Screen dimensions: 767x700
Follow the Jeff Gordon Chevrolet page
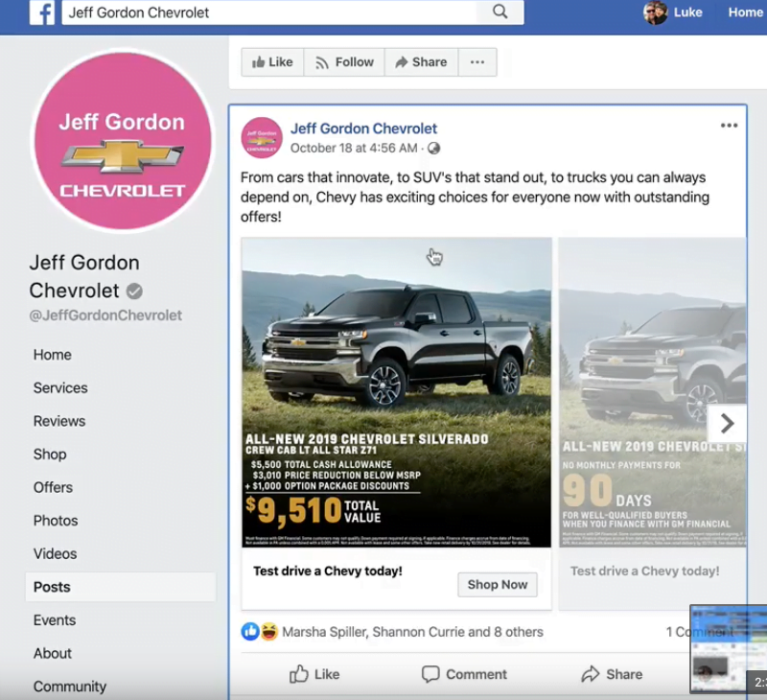tap(344, 61)
